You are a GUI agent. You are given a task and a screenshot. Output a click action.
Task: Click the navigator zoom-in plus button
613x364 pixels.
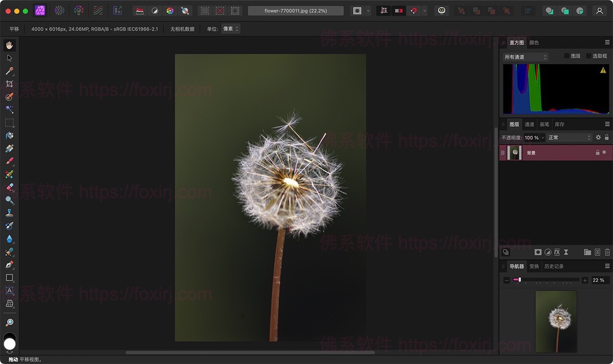pyautogui.click(x=585, y=280)
